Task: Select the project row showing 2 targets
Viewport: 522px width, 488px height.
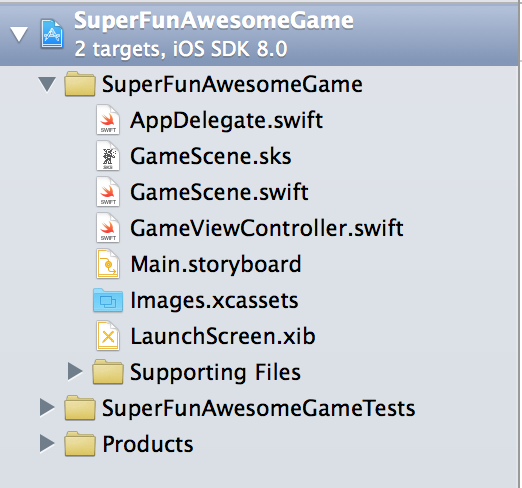Action: point(259,35)
